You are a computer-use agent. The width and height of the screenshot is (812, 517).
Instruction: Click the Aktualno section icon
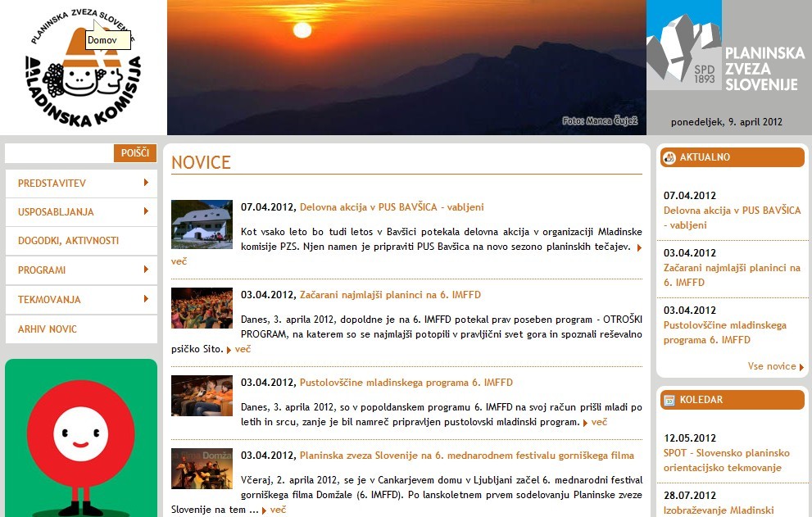pos(669,157)
